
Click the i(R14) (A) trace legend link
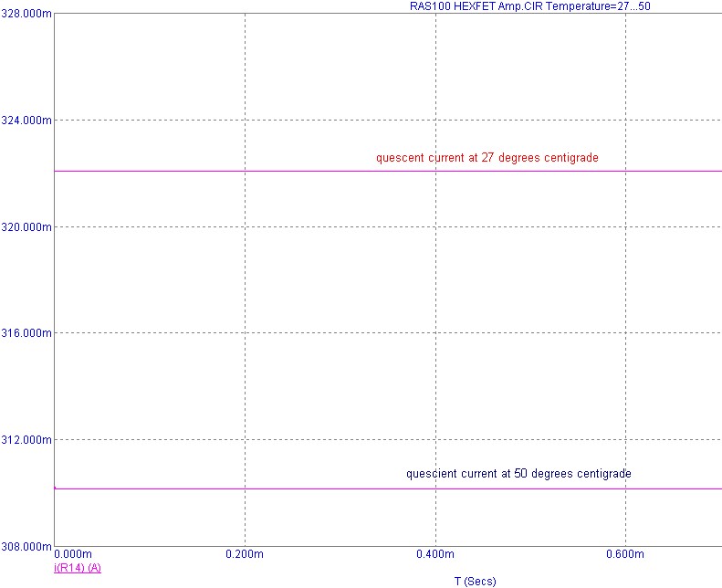tap(78, 568)
